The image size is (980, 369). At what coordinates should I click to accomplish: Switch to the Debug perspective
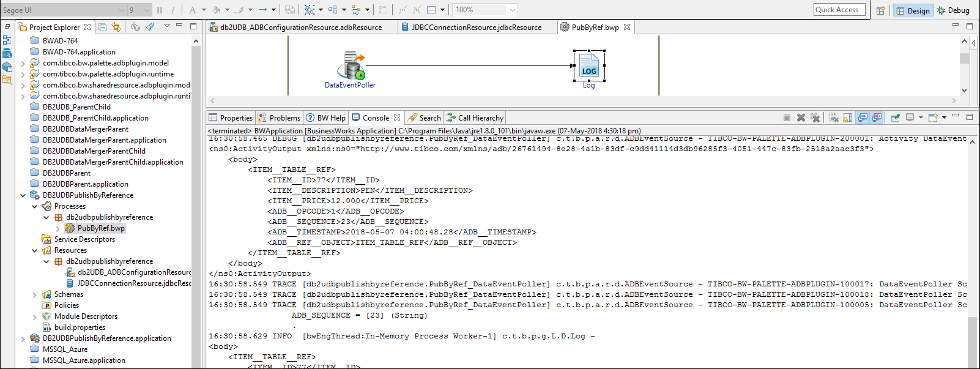[x=953, y=10]
